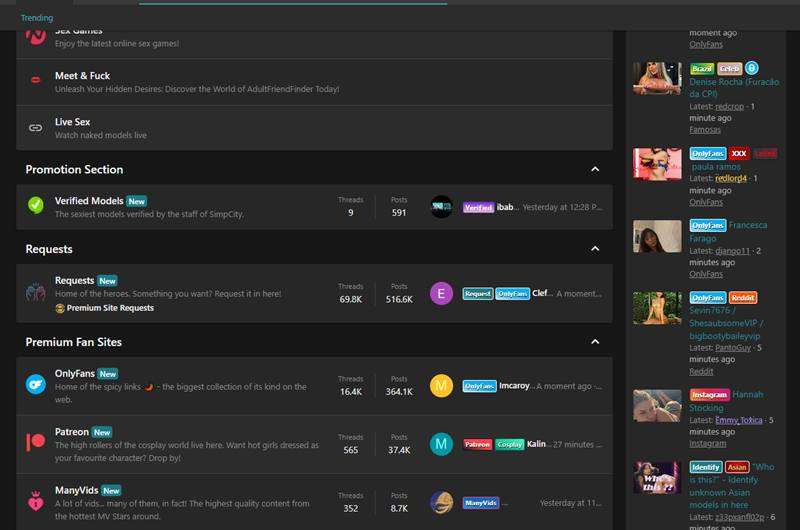Viewport: 800px width, 530px height.
Task: Open the Instagram forum link in sidebar
Action: [708, 443]
